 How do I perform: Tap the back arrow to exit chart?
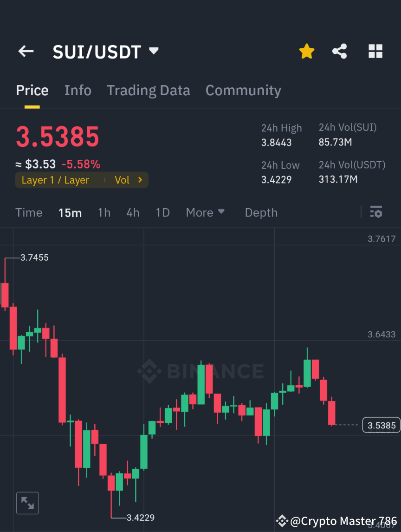[26, 51]
